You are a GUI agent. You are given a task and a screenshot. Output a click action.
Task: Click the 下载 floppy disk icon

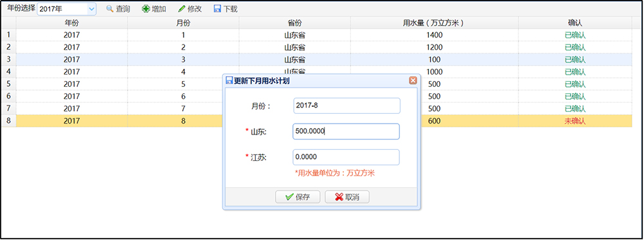pos(218,8)
